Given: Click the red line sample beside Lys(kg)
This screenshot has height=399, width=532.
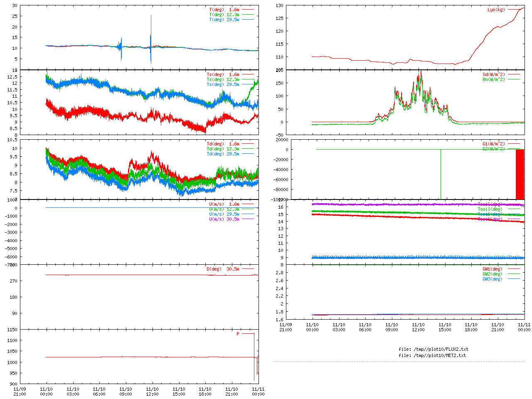Looking at the screenshot, I should pyautogui.click(x=514, y=9).
